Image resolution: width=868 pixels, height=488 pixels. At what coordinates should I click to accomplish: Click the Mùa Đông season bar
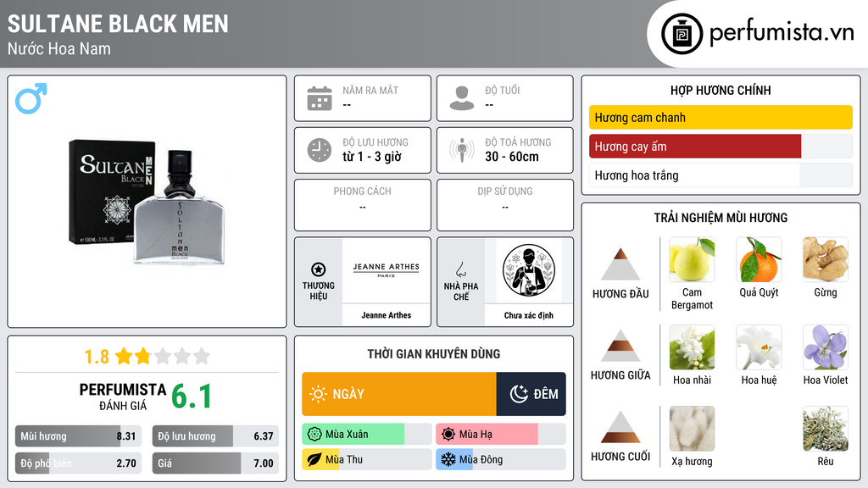(501, 460)
